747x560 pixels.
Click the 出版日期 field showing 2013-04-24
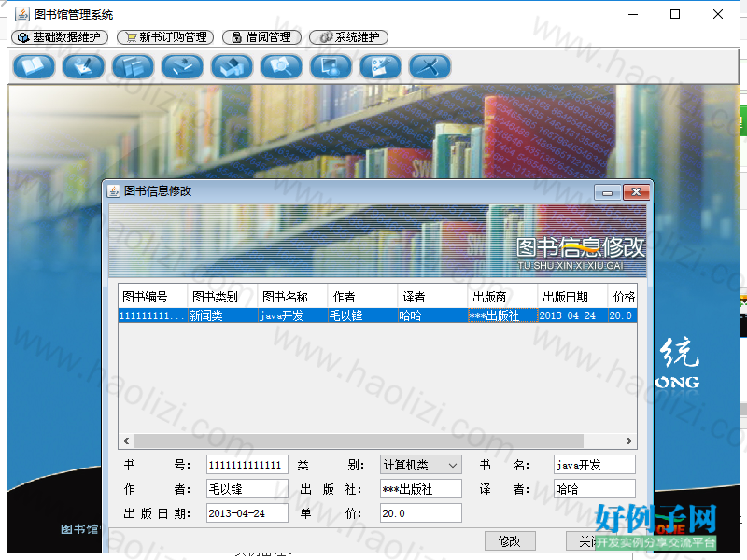(x=247, y=513)
